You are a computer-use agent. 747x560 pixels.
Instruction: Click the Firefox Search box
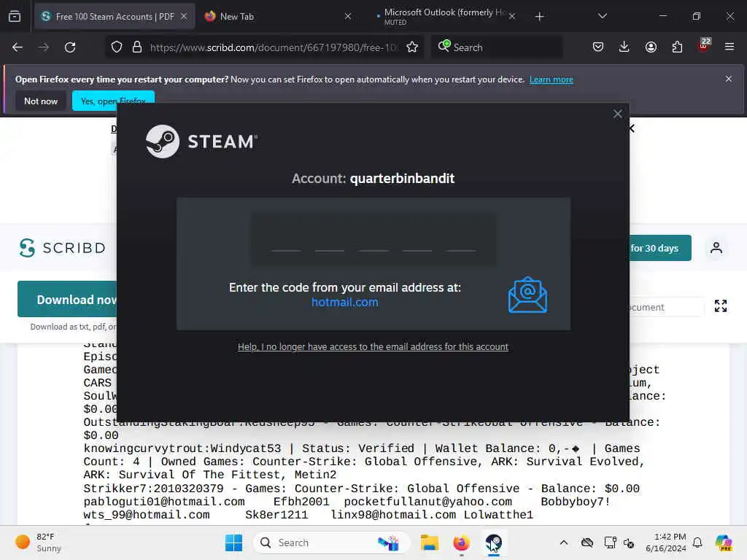coord(497,47)
